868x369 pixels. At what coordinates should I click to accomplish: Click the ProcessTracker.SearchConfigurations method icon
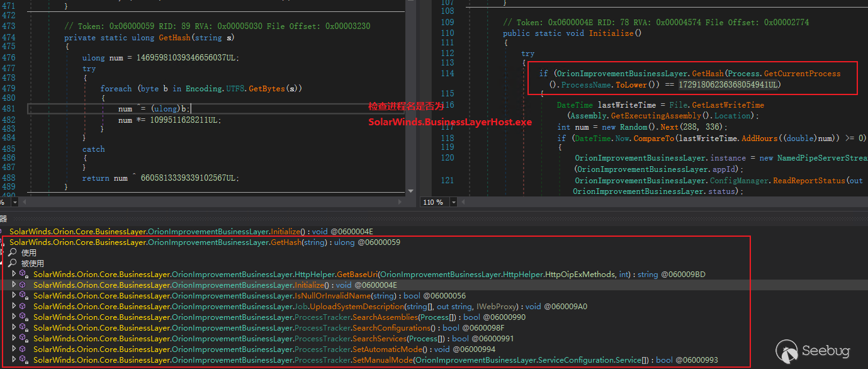[24, 328]
